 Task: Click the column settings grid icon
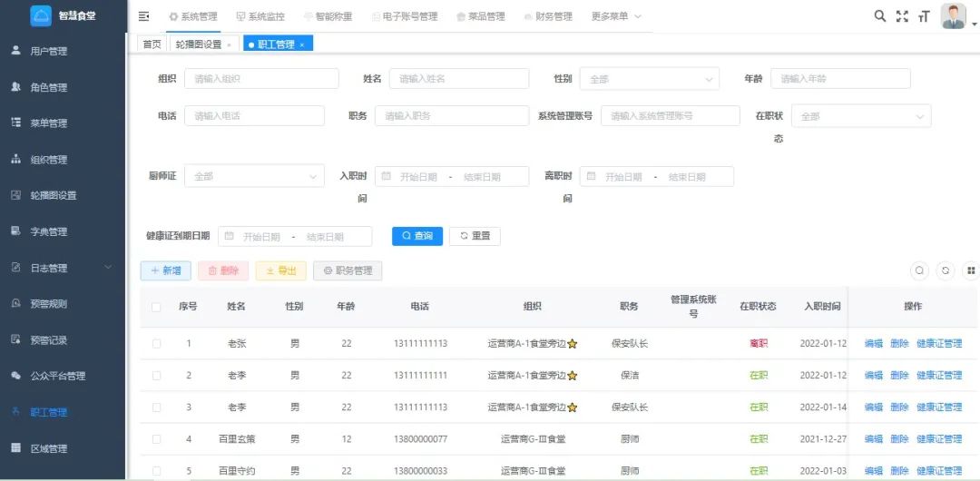[x=971, y=270]
